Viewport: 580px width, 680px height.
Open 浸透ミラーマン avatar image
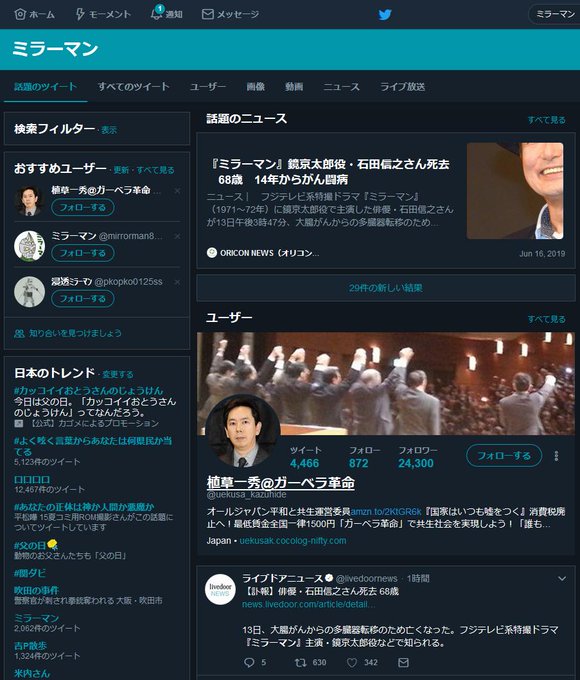(29, 291)
